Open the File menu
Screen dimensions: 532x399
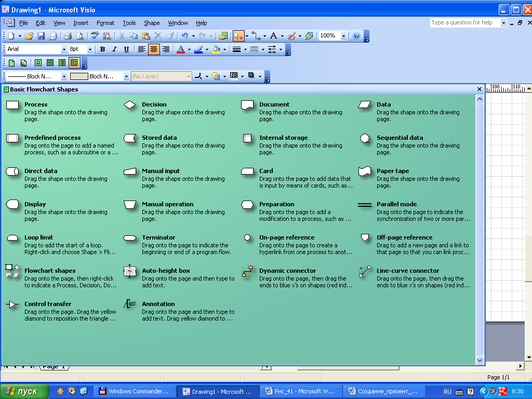23,23
